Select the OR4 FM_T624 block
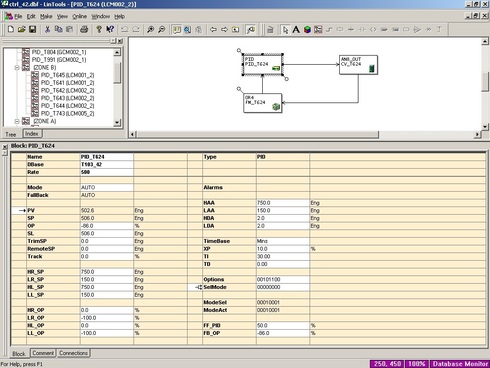The height and width of the screenshot is (368, 490). coord(263,103)
